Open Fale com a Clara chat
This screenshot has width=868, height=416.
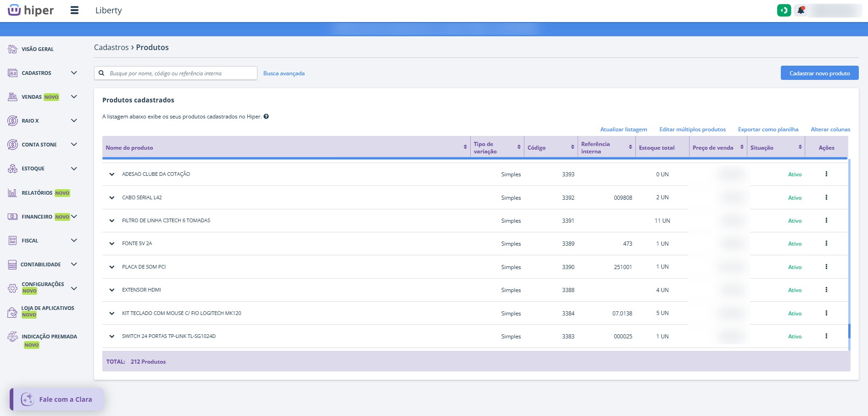click(57, 399)
